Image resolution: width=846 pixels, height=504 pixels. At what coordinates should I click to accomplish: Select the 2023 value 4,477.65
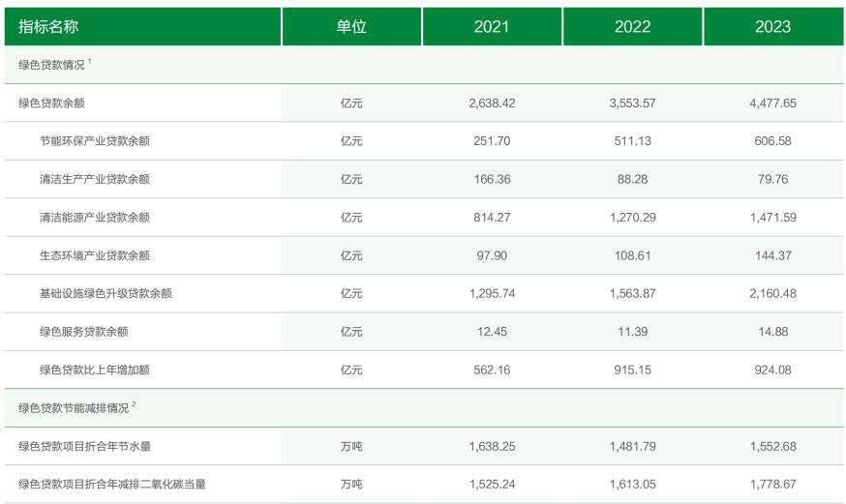772,103
